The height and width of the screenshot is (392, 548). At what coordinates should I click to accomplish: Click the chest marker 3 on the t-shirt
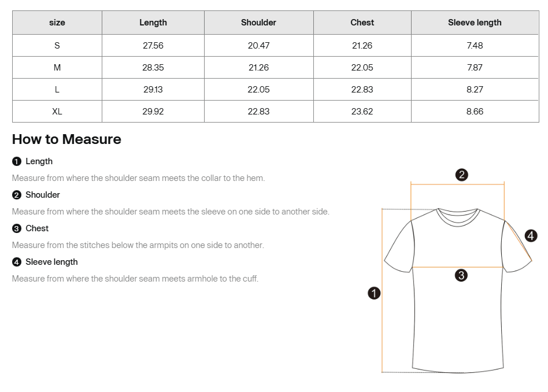(461, 275)
